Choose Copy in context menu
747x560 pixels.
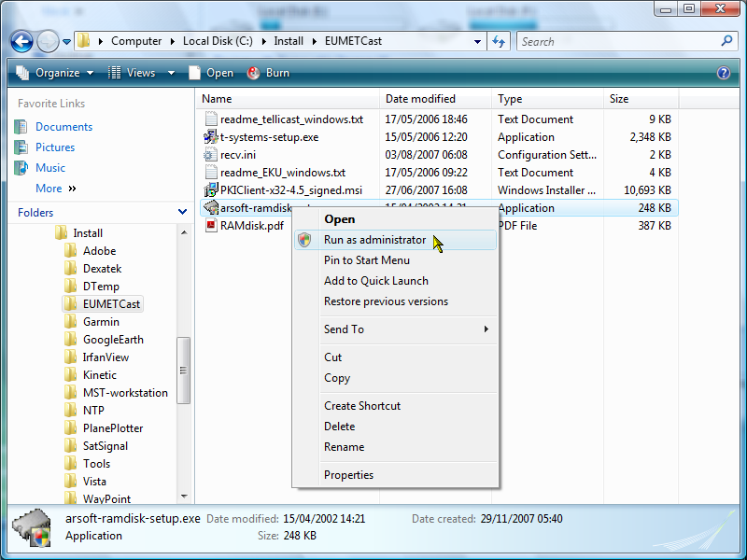click(x=395, y=378)
